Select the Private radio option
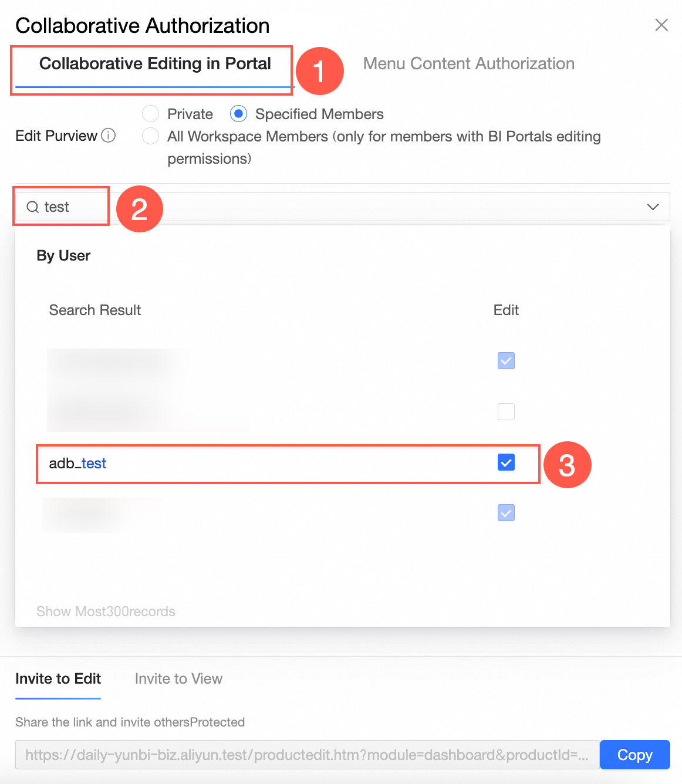Image resolution: width=682 pixels, height=784 pixels. tap(151, 114)
